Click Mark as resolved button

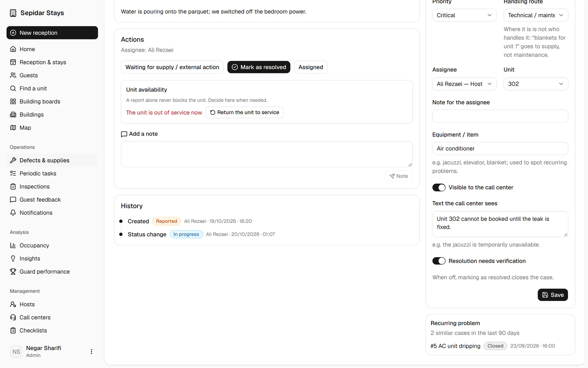point(259,67)
